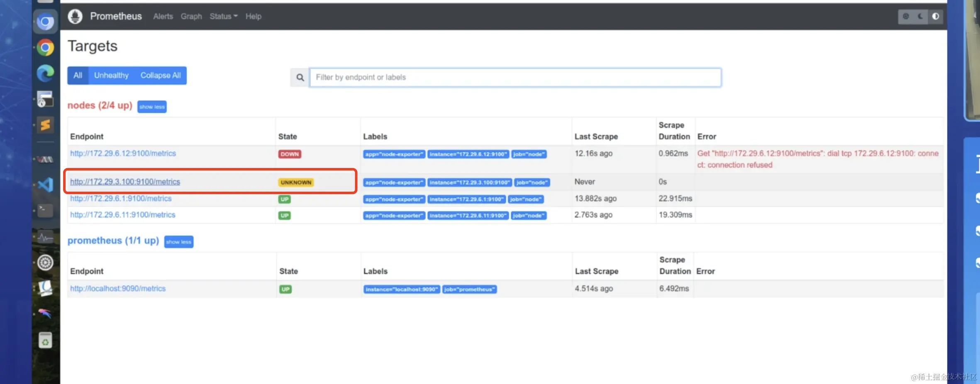
Task: Click app="node-exporter" label for 172.29.6.12
Action: click(x=394, y=154)
